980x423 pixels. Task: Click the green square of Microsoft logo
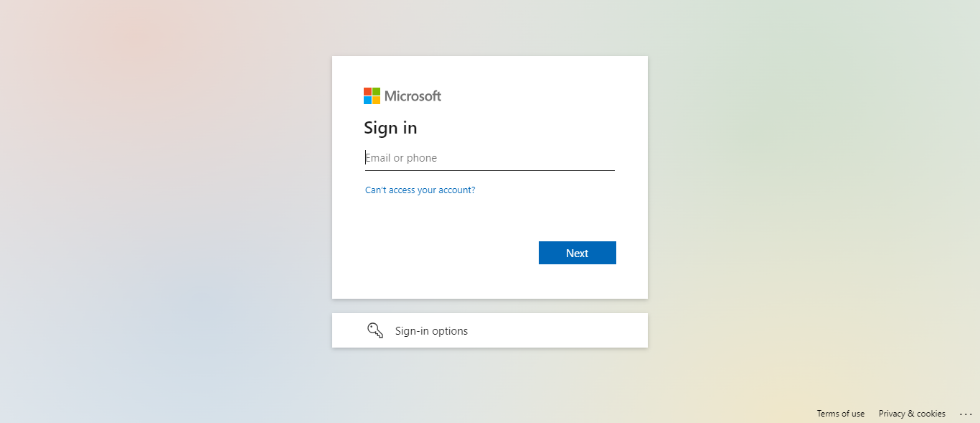coord(376,91)
